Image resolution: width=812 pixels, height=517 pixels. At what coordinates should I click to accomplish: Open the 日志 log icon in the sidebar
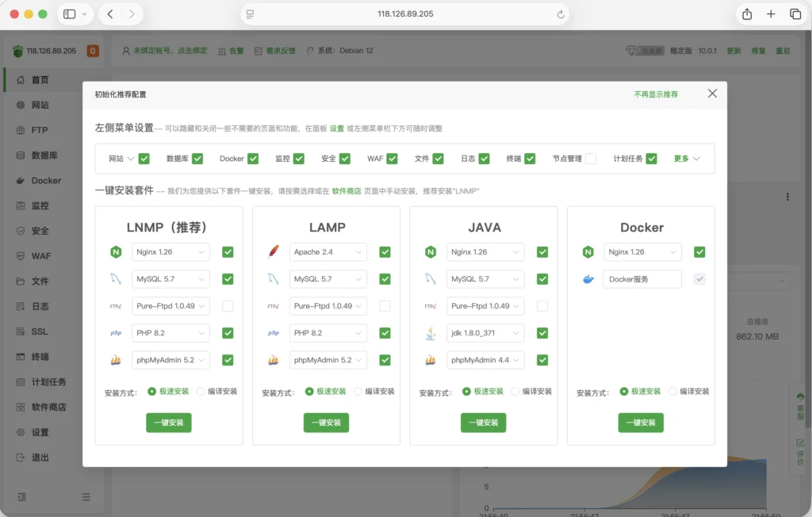click(21, 306)
